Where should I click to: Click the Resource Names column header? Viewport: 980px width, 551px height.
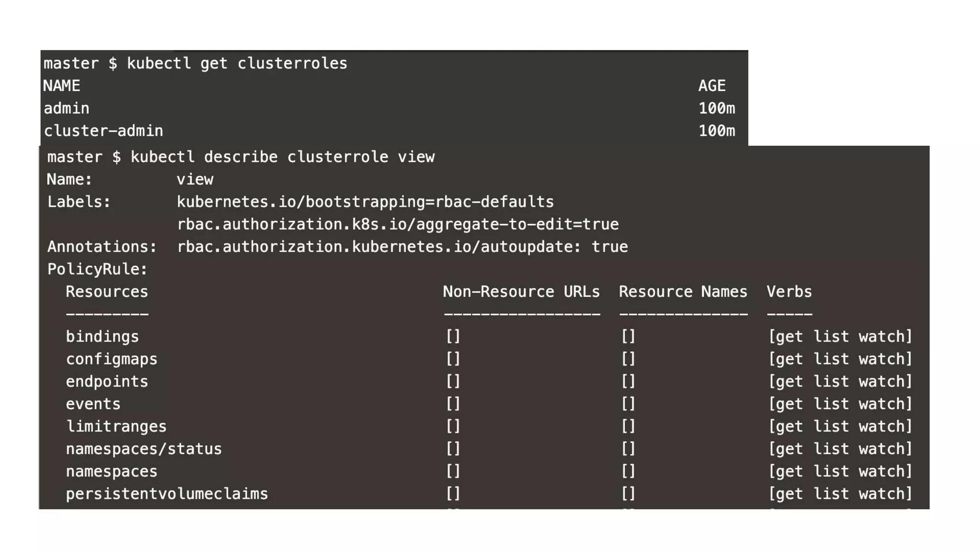[x=683, y=292]
